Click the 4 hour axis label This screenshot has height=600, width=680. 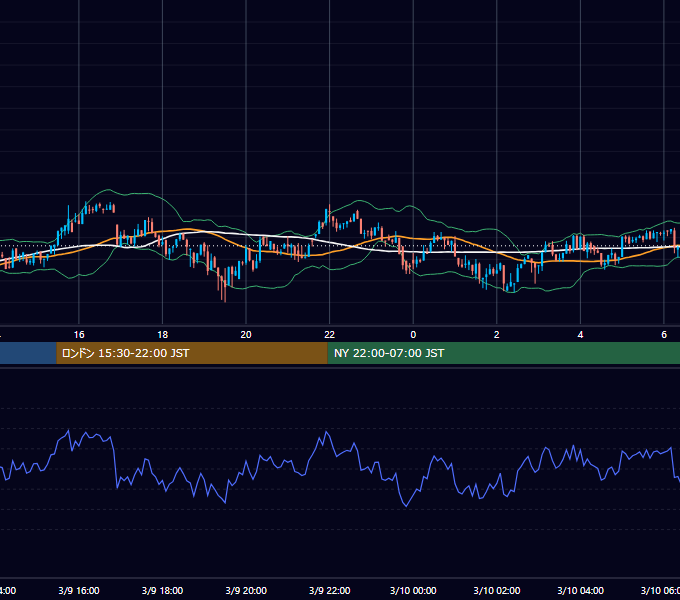tap(580, 335)
